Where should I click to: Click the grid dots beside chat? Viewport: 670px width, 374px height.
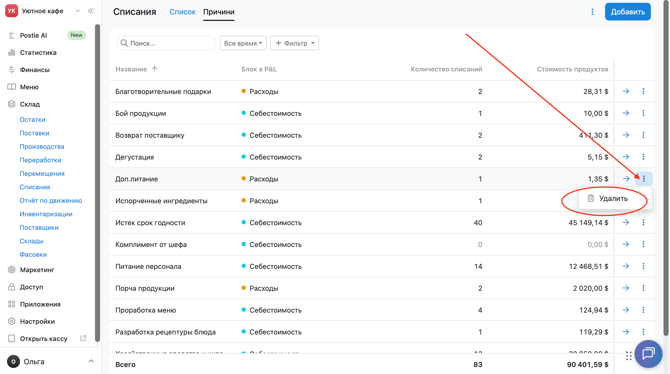point(629,356)
